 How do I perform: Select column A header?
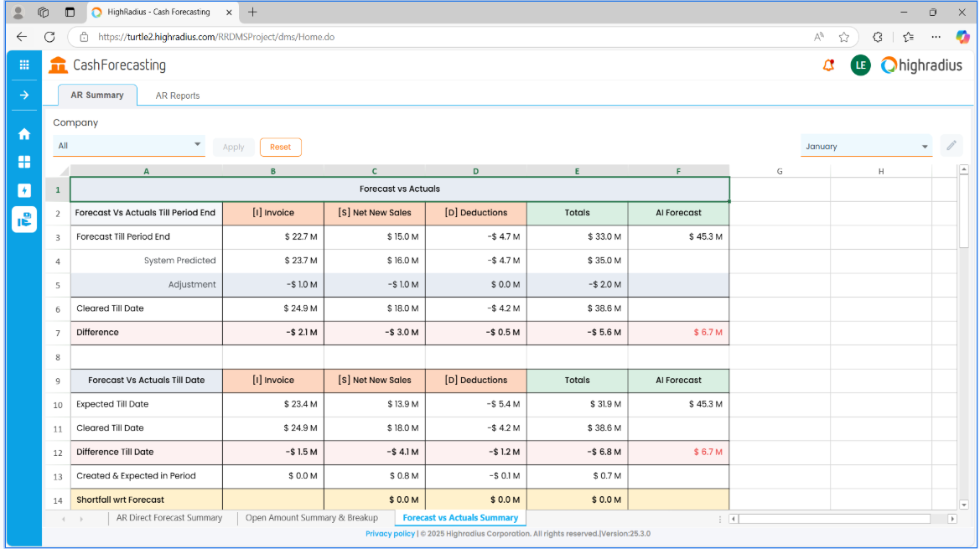coord(146,170)
